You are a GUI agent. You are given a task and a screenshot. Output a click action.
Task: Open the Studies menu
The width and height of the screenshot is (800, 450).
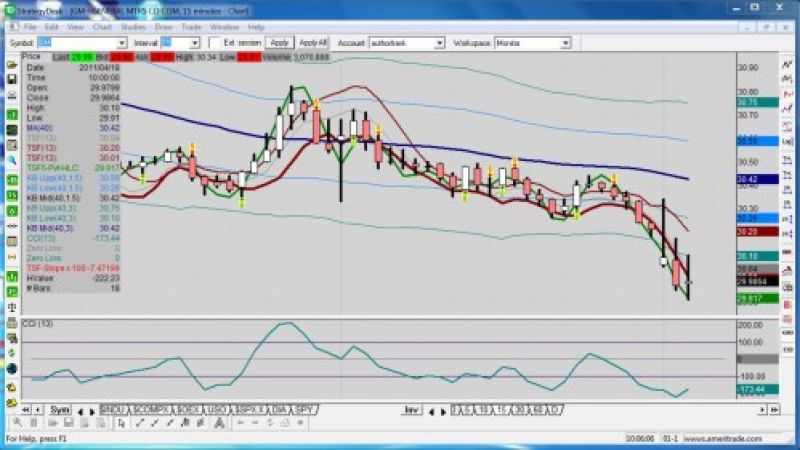[132, 26]
